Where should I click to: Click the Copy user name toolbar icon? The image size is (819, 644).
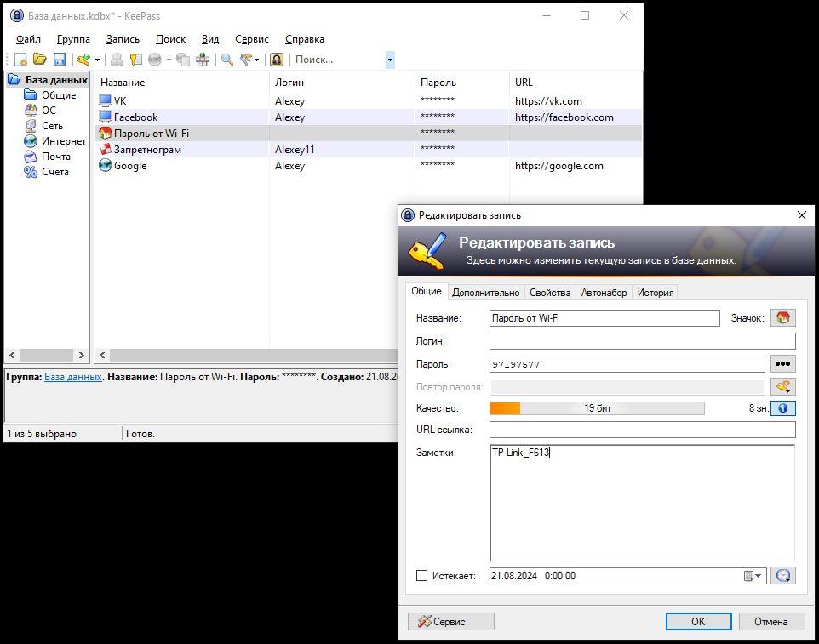pyautogui.click(x=117, y=60)
